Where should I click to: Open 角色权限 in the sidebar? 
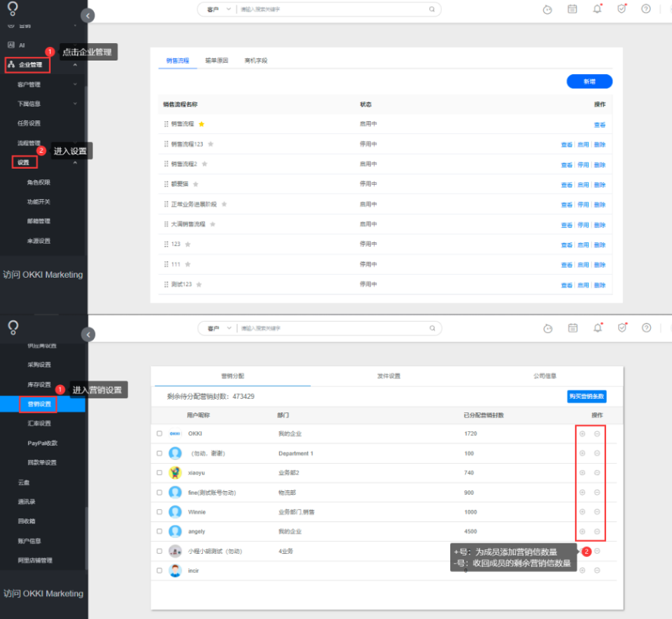tap(39, 182)
